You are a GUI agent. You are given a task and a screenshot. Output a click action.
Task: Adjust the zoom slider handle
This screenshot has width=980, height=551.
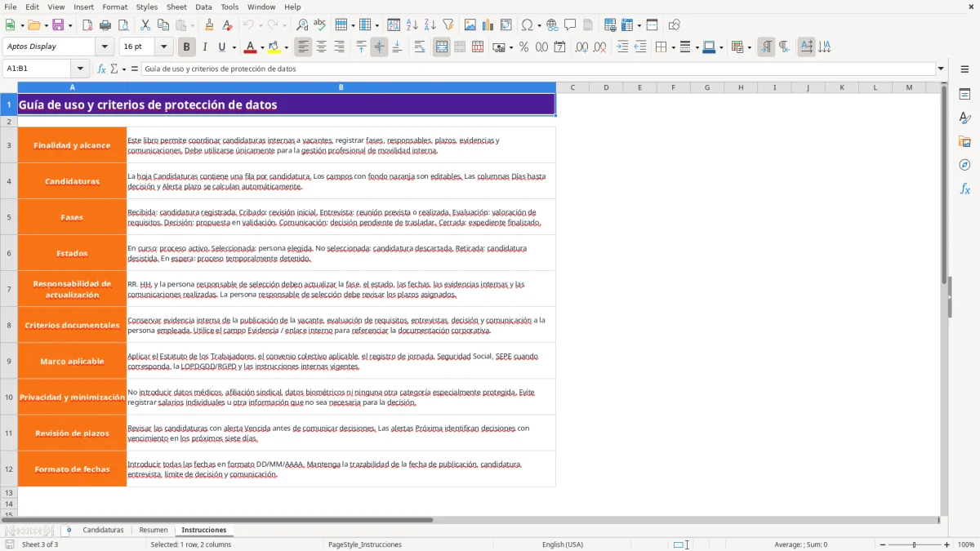point(915,544)
